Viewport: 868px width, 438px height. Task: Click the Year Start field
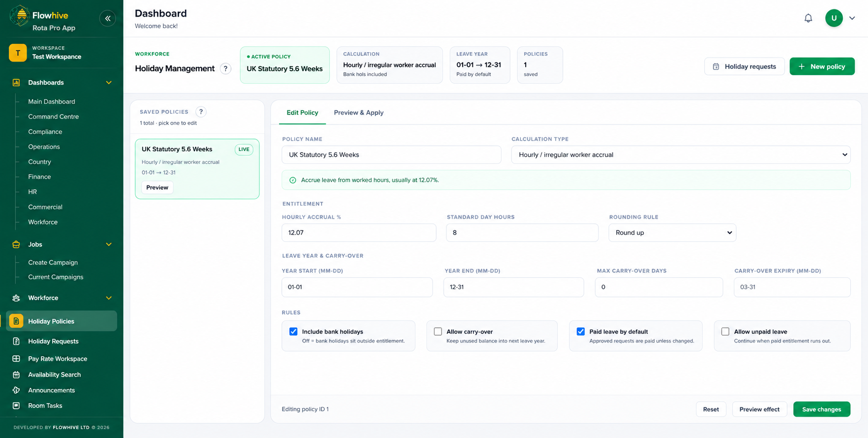[357, 287]
